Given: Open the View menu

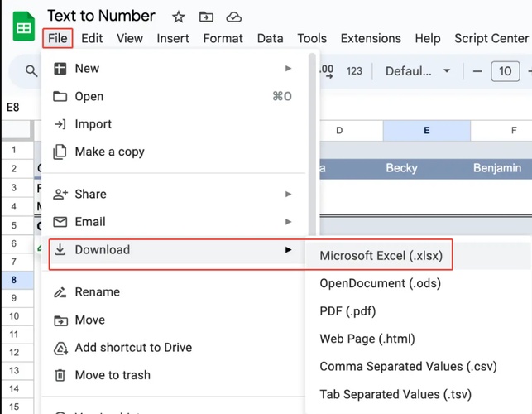Looking at the screenshot, I should (x=130, y=38).
